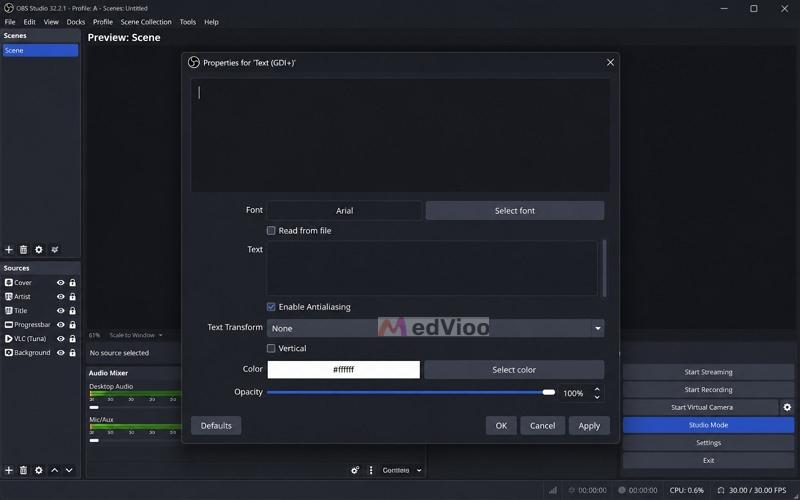Uncheck Enable Antialiasing checkbox
The image size is (800, 500).
(271, 307)
